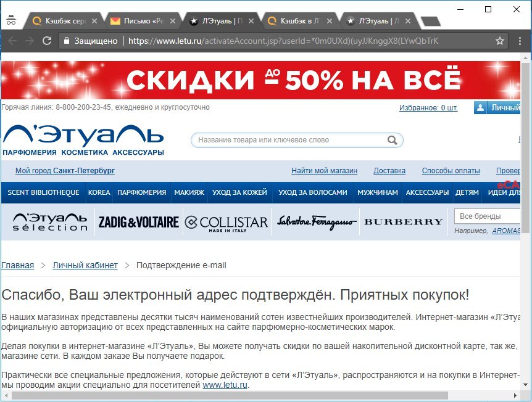
Task: Click the vertical scrollbar up arrow
Action: pyautogui.click(x=526, y=58)
